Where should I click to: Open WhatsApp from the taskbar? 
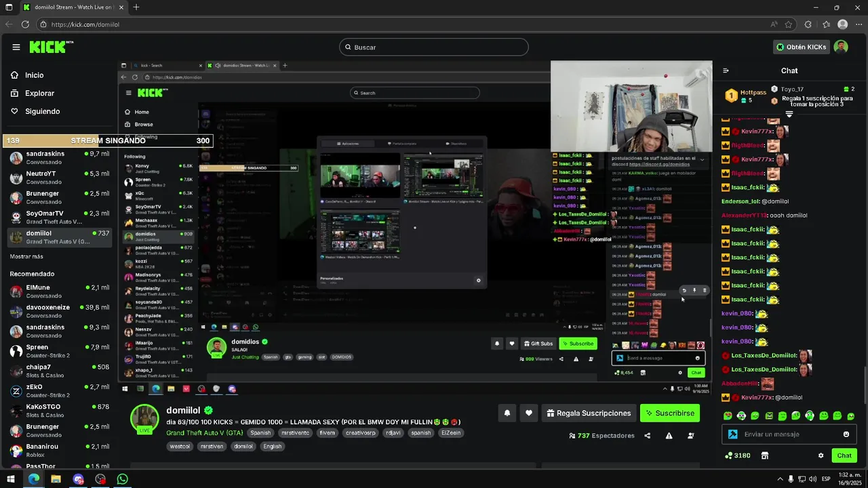[x=122, y=479]
